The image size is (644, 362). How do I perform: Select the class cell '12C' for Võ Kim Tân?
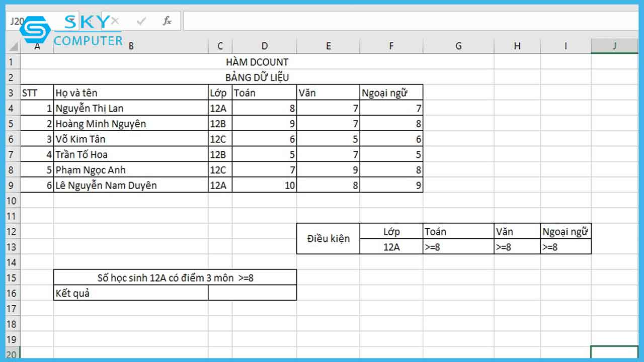[x=220, y=139]
